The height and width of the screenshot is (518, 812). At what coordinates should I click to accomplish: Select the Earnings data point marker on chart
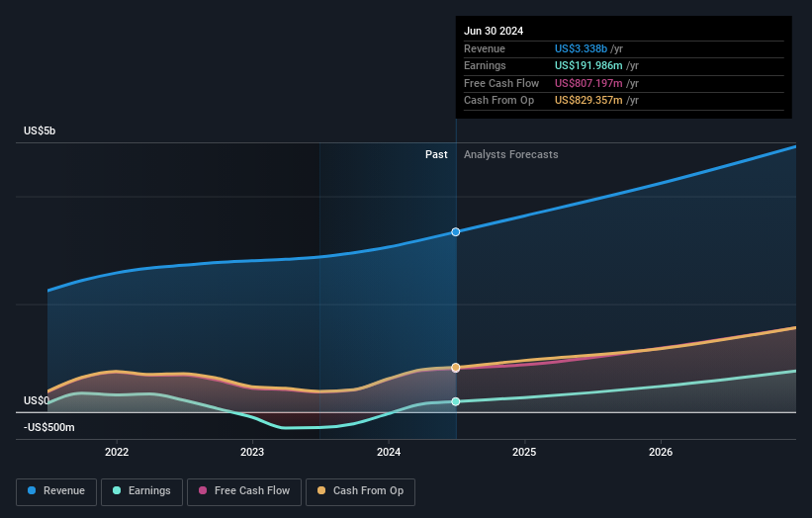pyautogui.click(x=456, y=401)
